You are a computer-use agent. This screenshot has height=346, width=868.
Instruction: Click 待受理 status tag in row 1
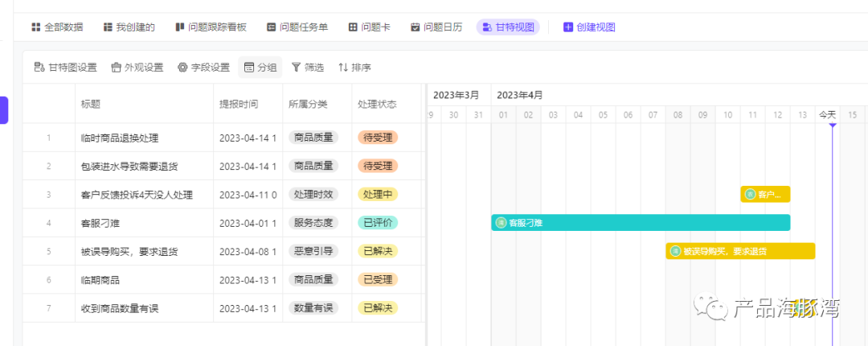tap(378, 138)
